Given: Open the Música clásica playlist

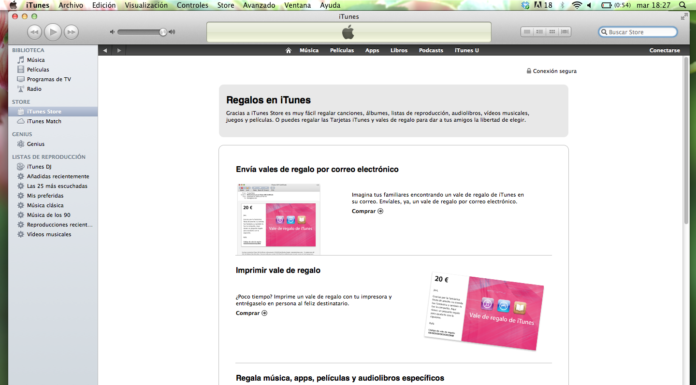Looking at the screenshot, I should [x=53, y=206].
